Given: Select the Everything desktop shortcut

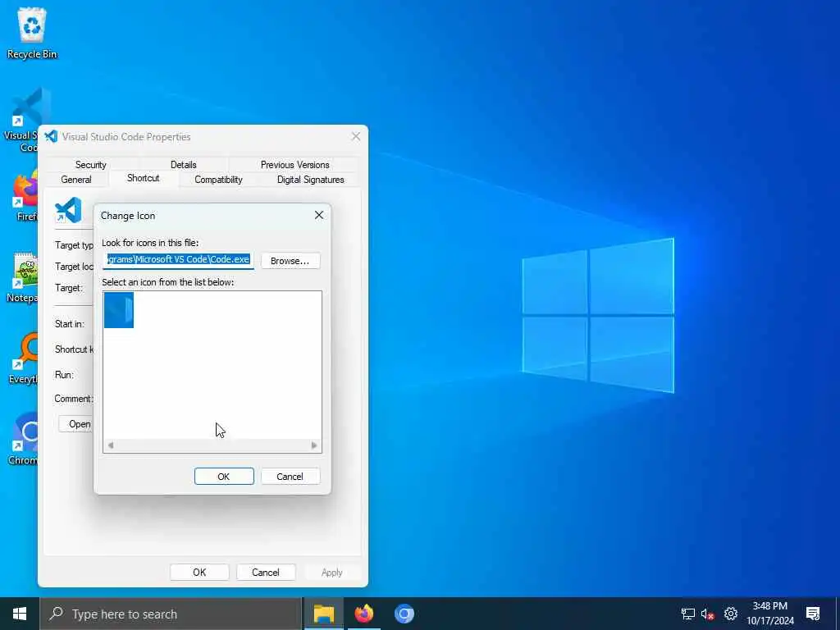Looking at the screenshot, I should (22, 359).
